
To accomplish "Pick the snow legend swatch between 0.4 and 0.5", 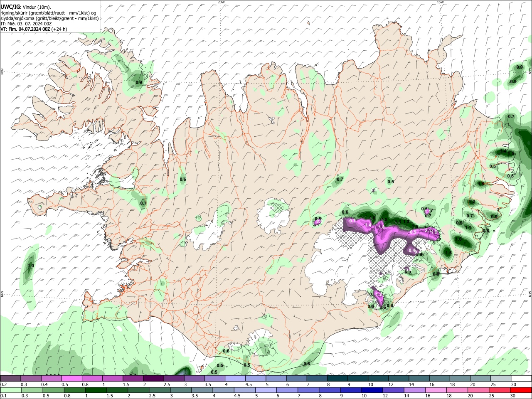I will pos(51,379).
